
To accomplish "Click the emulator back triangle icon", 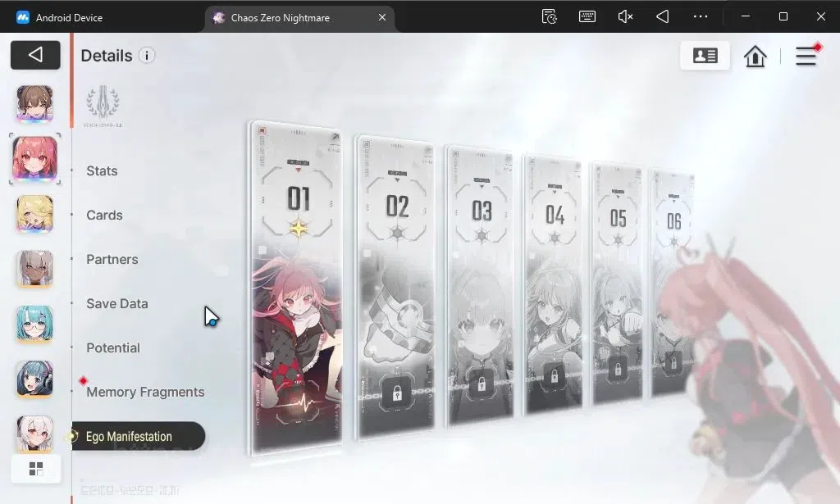I will coord(663,16).
